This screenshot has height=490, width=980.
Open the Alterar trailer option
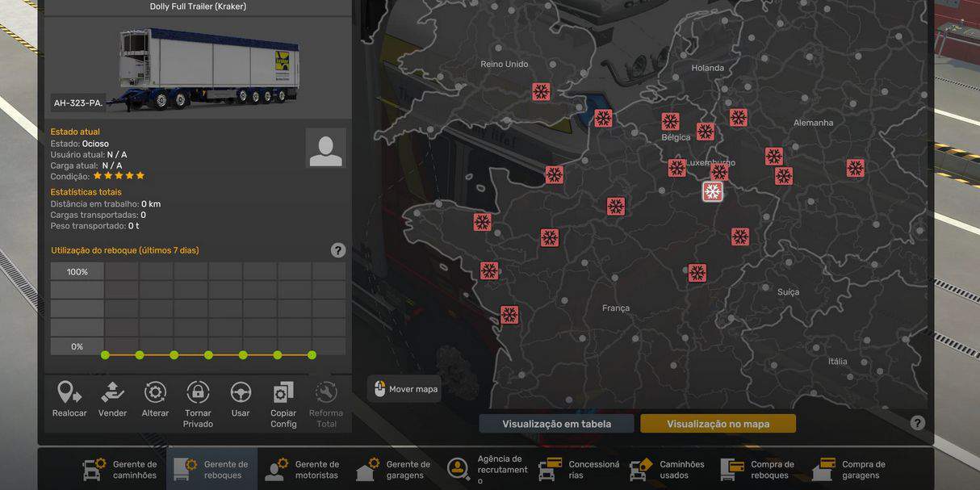(155, 393)
